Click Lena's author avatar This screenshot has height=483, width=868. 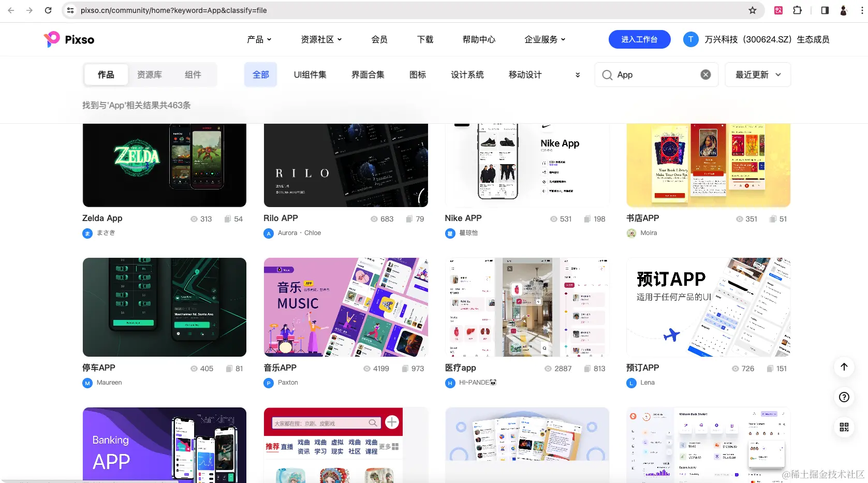pyautogui.click(x=631, y=383)
